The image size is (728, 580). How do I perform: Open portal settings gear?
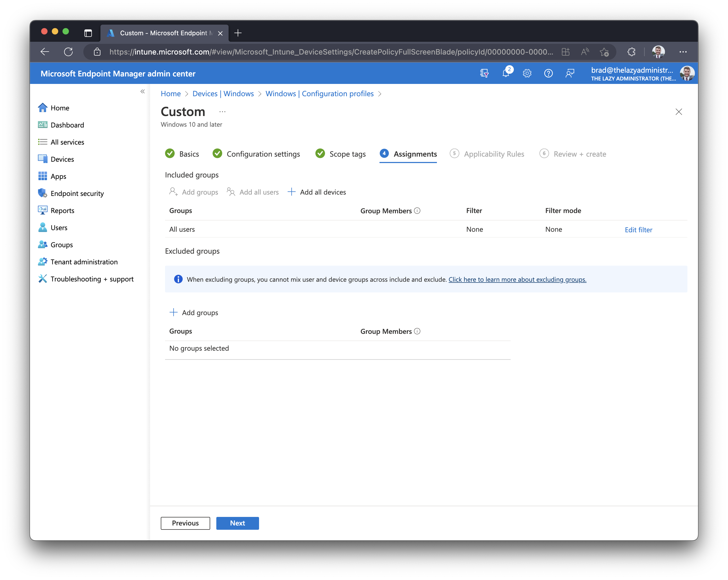527,73
